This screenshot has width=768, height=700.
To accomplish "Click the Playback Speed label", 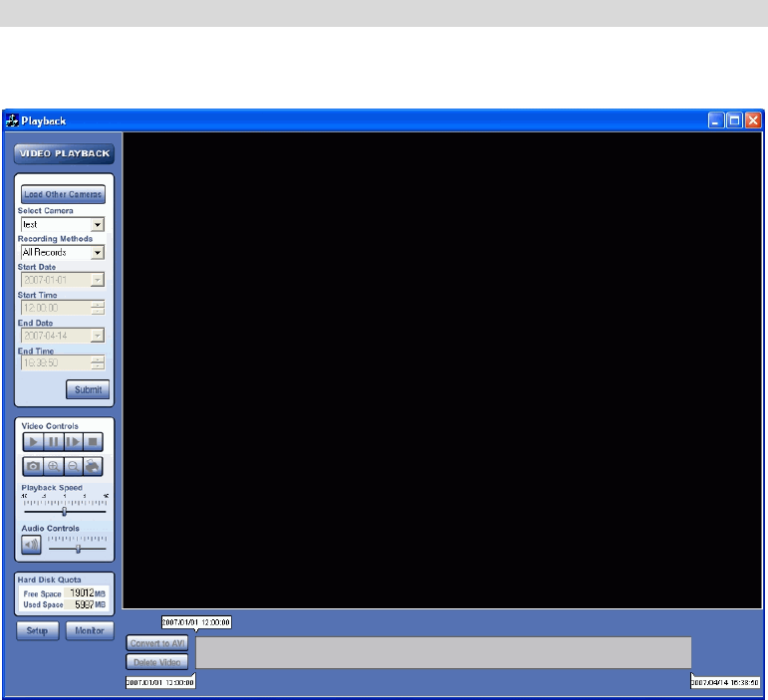I will point(52,488).
